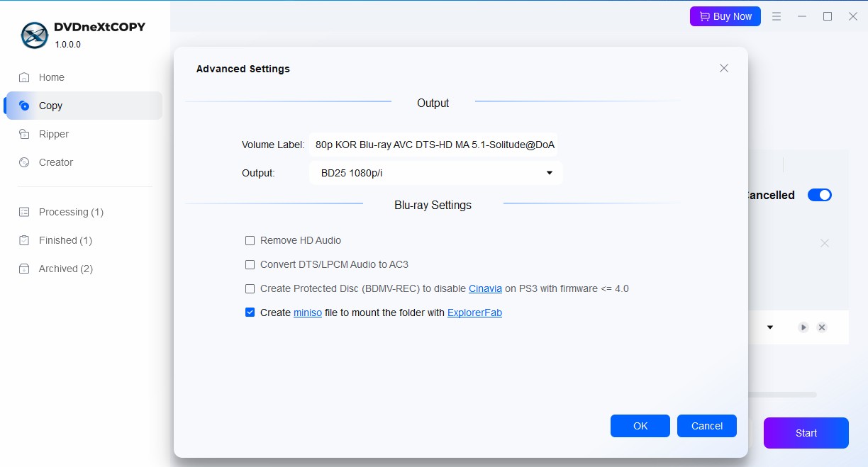The width and height of the screenshot is (868, 467).
Task: Open the Creator module
Action: (x=84, y=162)
